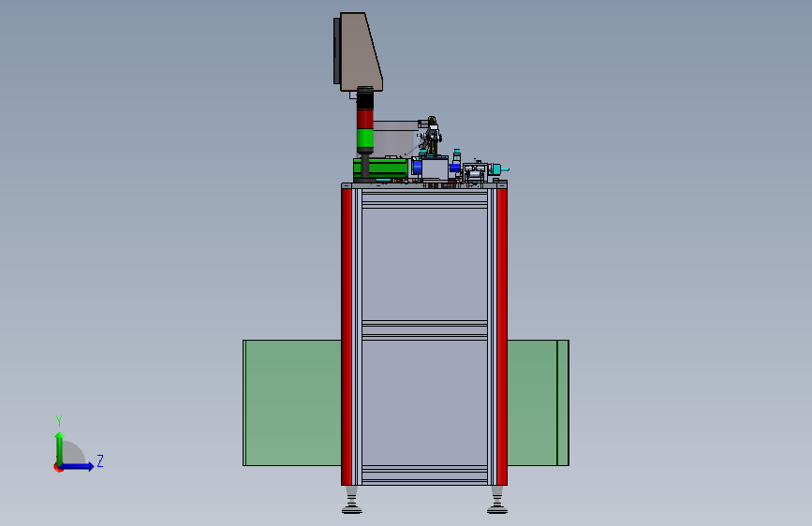Screen dimensions: 812x526
Task: Click the green Y axis of the triad
Action: click(60, 448)
